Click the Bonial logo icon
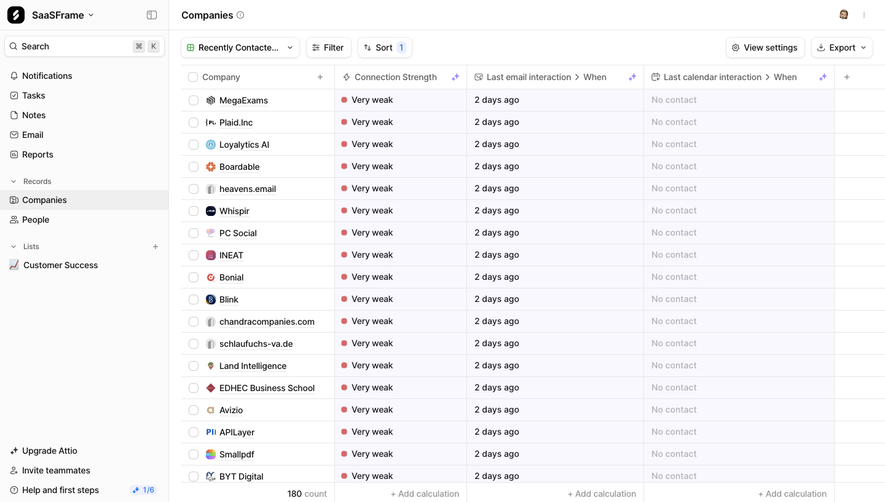The image size is (885, 502). (x=211, y=277)
